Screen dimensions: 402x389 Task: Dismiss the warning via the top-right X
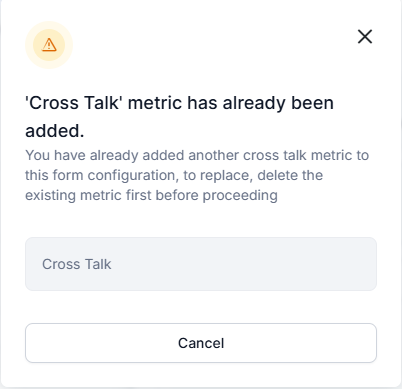tap(365, 37)
